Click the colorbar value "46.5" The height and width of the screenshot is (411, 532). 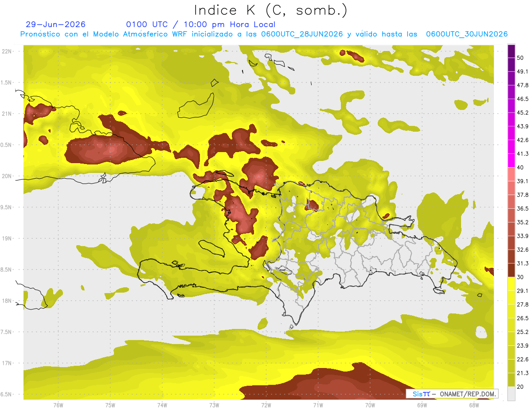pyautogui.click(x=523, y=99)
